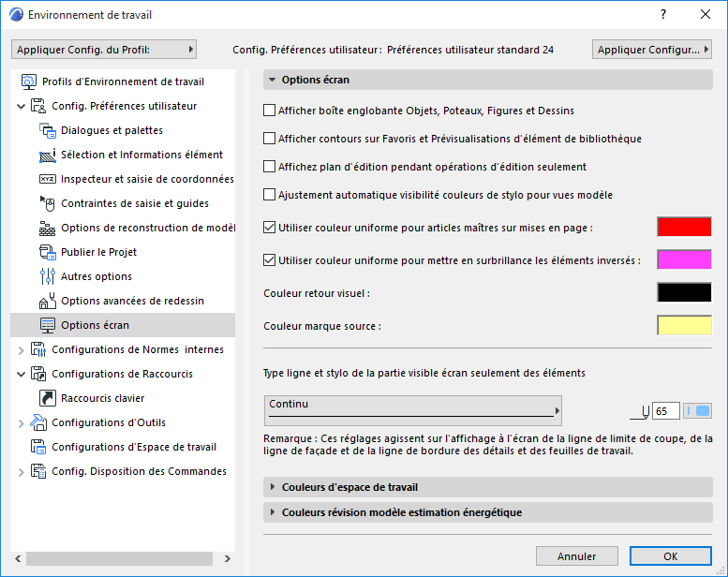
Task: Open the Continu line type dropdown
Action: 413,409
